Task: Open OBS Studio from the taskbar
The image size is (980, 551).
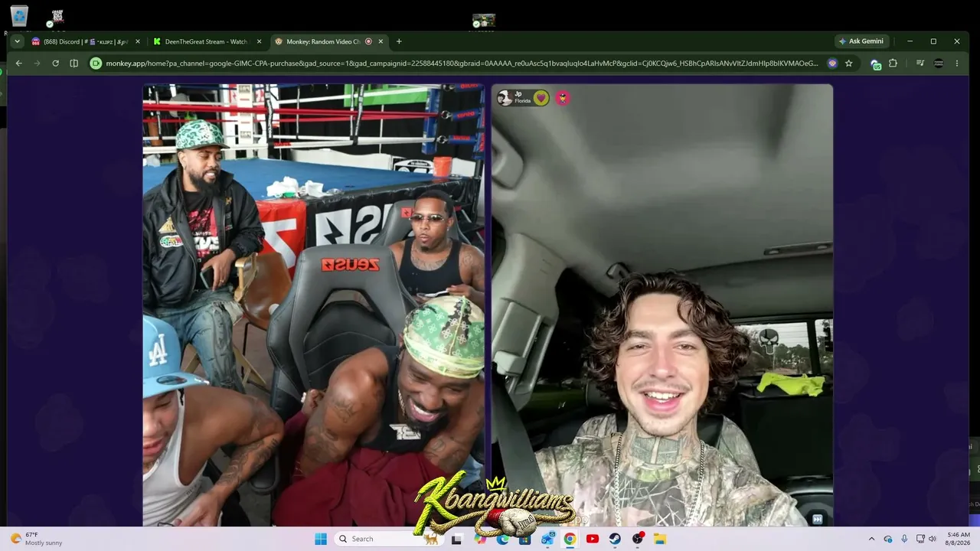Action: [638, 539]
